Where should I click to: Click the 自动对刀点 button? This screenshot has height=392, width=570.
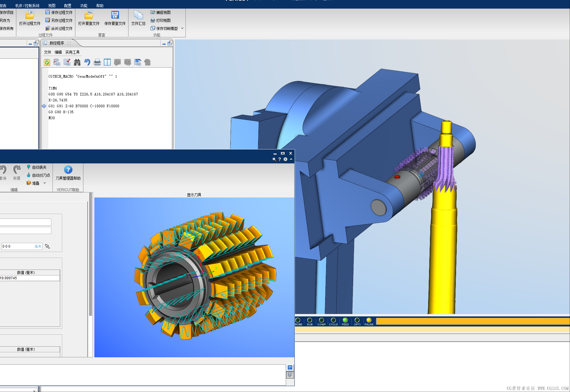tap(38, 175)
